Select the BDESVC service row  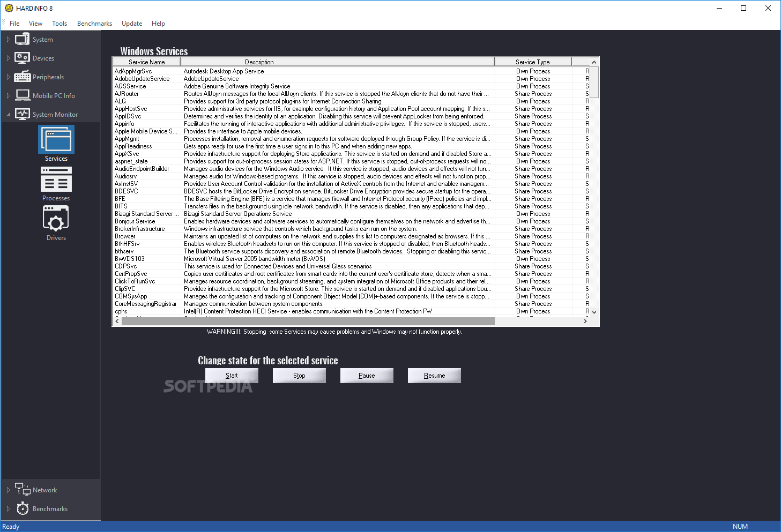[x=351, y=191]
